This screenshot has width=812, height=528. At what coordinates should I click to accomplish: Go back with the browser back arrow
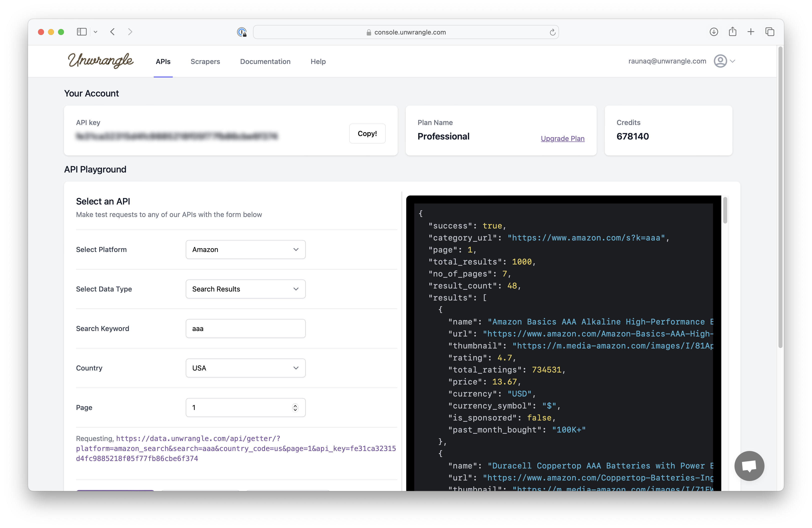point(112,32)
